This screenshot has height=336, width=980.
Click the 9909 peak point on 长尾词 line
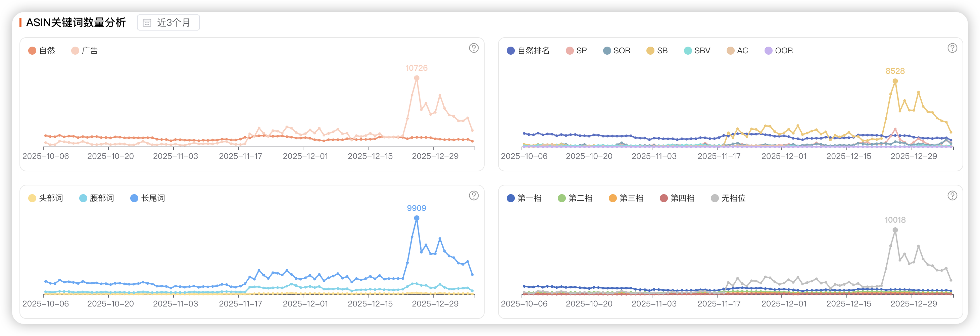[416, 218]
